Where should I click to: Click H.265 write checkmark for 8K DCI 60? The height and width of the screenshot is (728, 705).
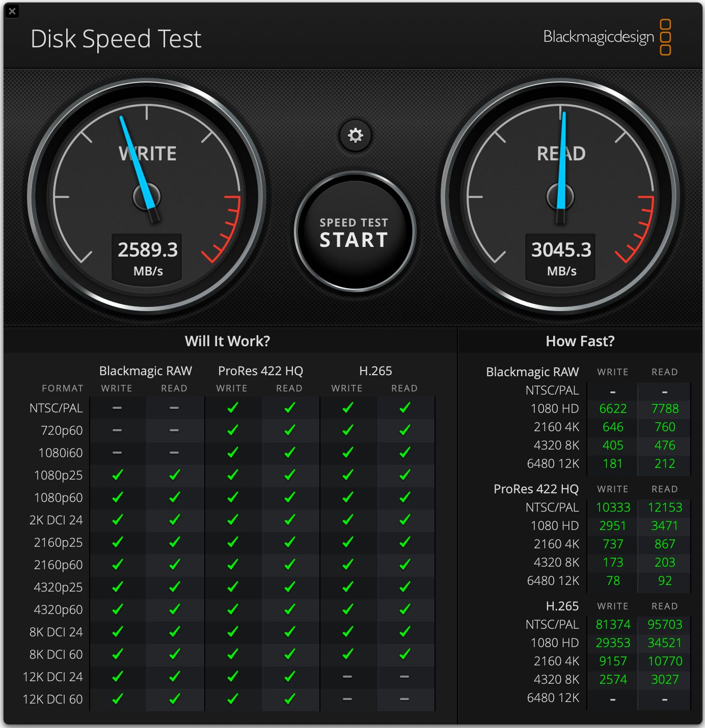[347, 654]
